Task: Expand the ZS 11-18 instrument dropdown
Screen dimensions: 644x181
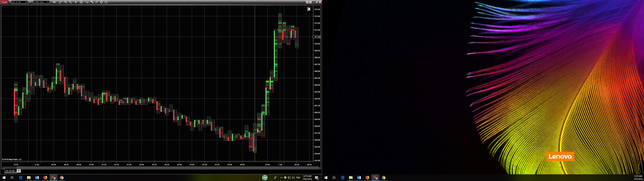Action: tap(26, 2)
